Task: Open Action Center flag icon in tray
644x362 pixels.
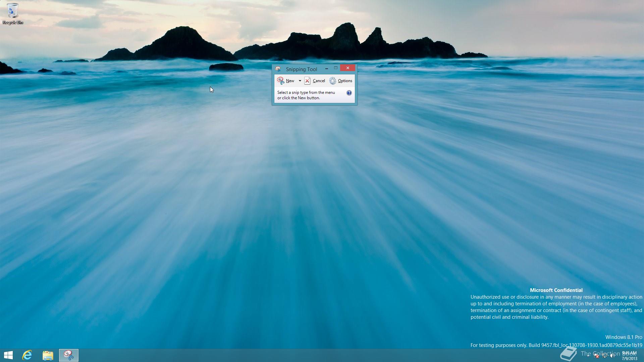Action: [x=596, y=356]
